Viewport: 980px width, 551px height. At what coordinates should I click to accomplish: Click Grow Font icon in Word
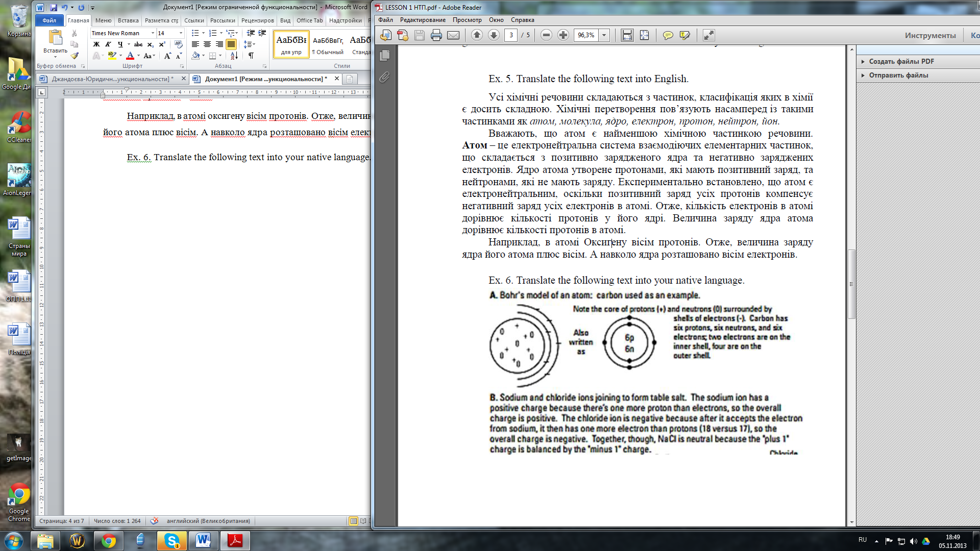coord(167,56)
